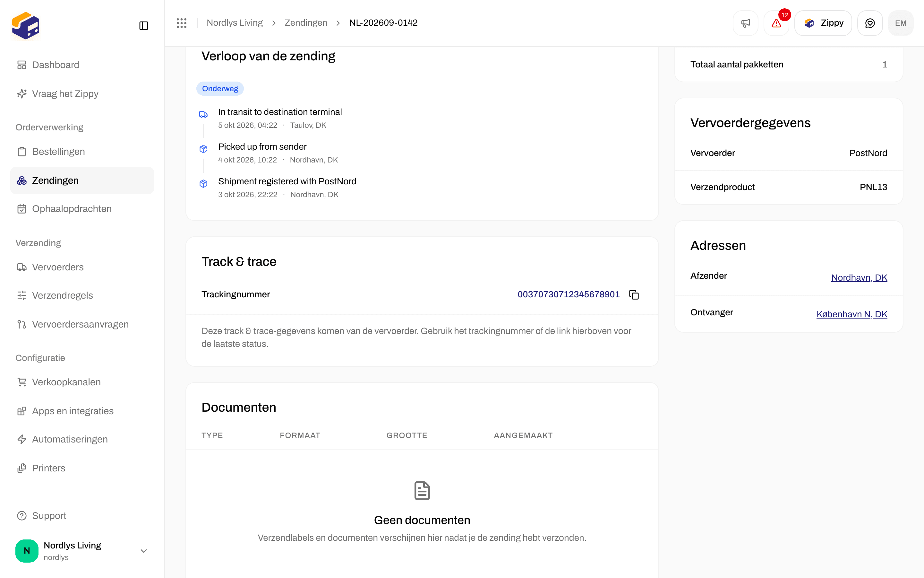Click the question mark Support icon

[x=22, y=516]
